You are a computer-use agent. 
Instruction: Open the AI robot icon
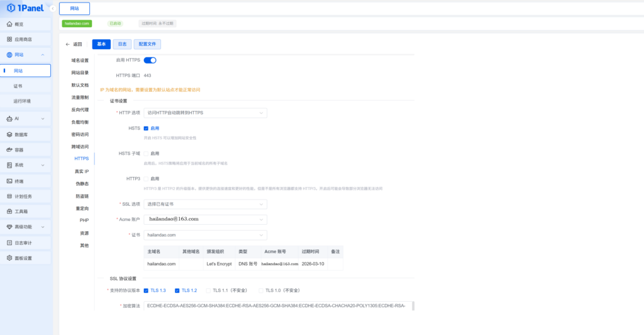(x=9, y=119)
